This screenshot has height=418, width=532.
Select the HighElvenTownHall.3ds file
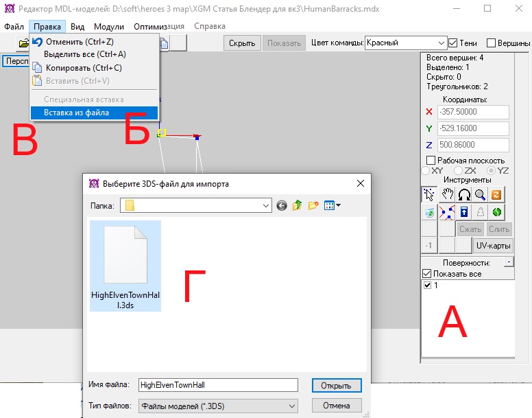125,266
